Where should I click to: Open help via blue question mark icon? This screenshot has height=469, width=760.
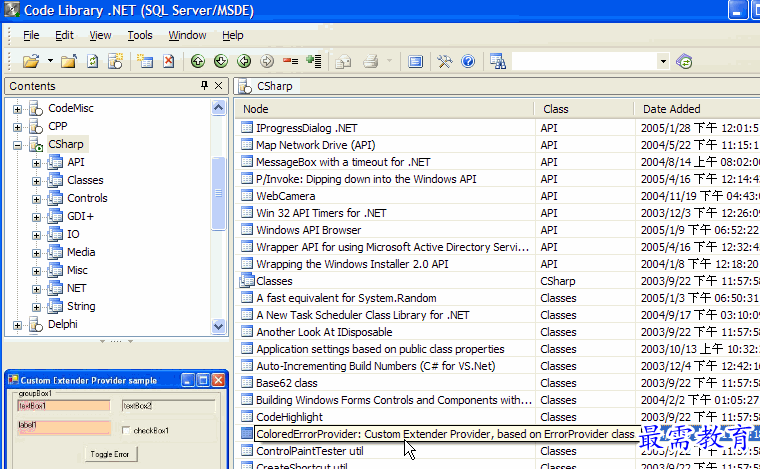[468, 62]
